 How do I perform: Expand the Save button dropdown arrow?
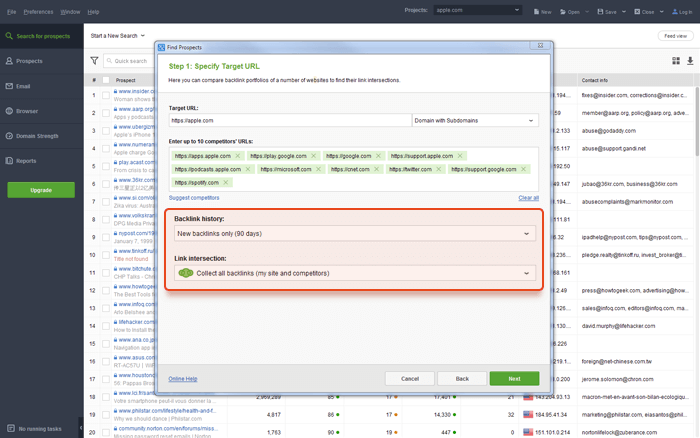point(624,12)
